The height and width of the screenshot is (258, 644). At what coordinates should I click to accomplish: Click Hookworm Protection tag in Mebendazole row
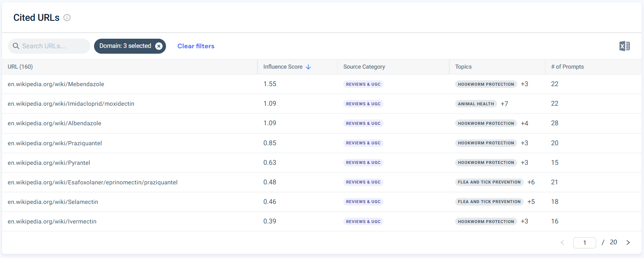[x=486, y=84]
